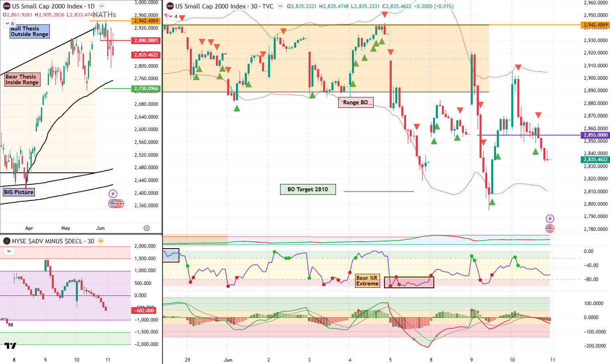Click the market status pill on the 1D chart
The height and width of the screenshot is (364, 610).
pyautogui.click(x=102, y=6)
